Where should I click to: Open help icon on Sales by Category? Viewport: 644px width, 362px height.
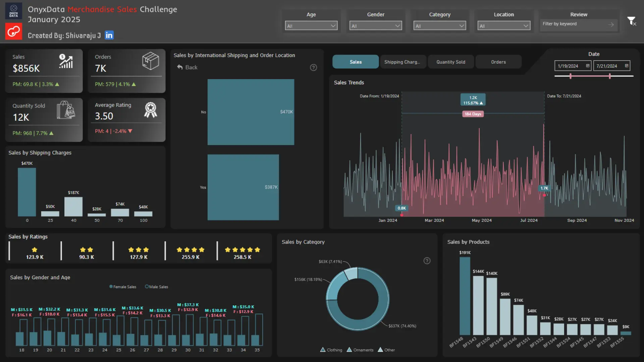(x=427, y=261)
